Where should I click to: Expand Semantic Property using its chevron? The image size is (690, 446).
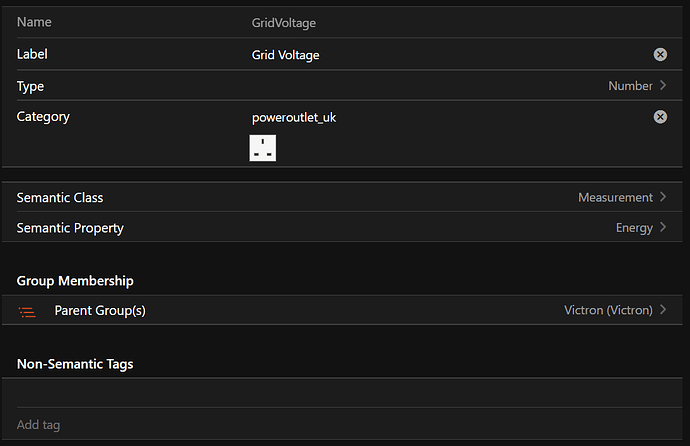663,228
